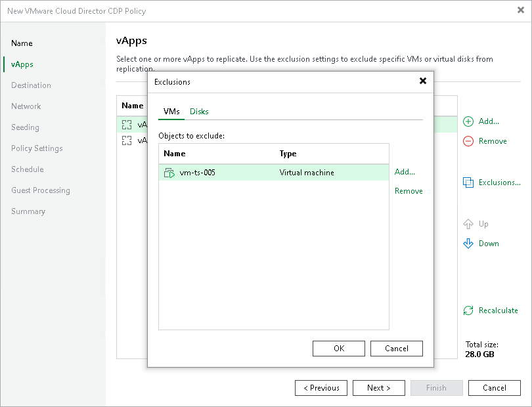This screenshot has height=407, width=532.
Task: Go to the Destination step
Action: tap(31, 85)
